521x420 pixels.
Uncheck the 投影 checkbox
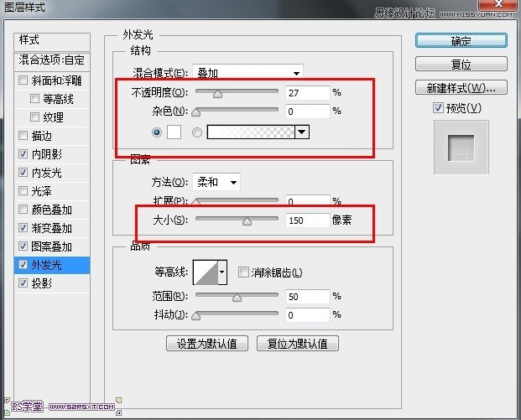click(x=23, y=283)
